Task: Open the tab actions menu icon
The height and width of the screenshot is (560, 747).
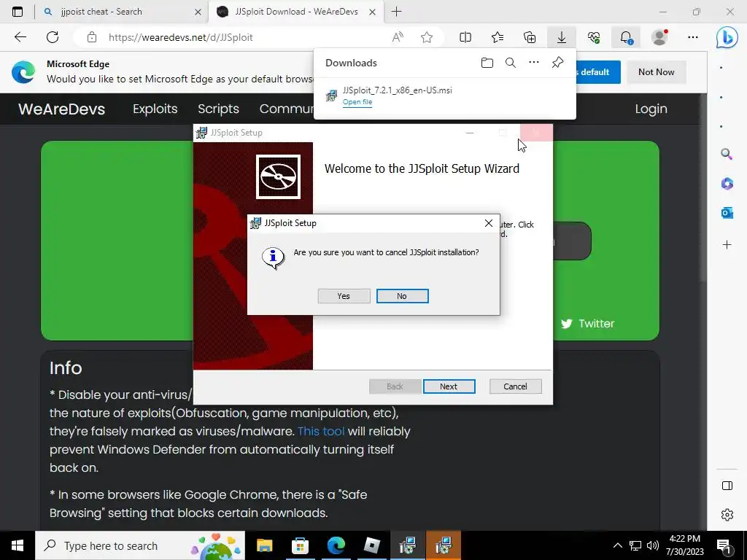Action: tap(18, 12)
